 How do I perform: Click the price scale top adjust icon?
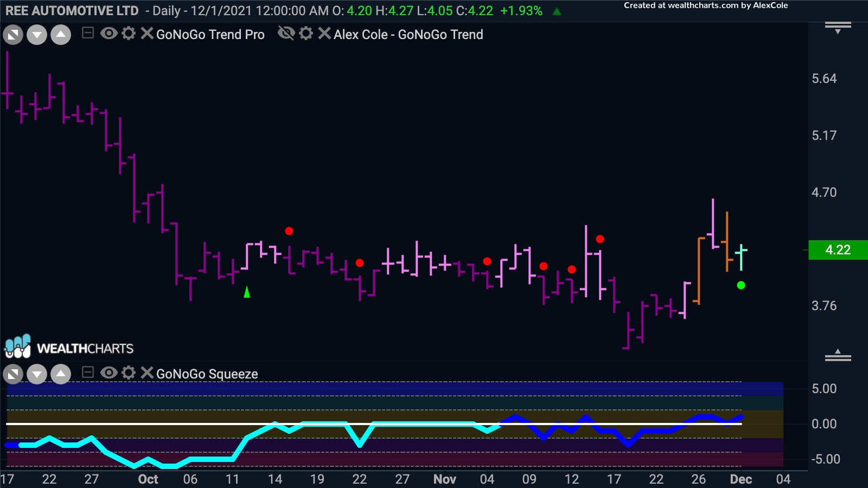click(838, 28)
